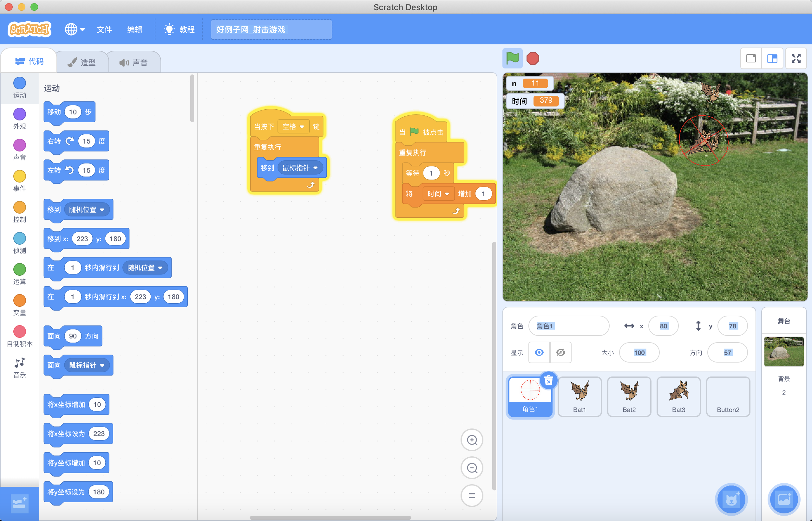
Task: Open 鼠标指针 dropdown in 面向 palette block
Action: 87,365
